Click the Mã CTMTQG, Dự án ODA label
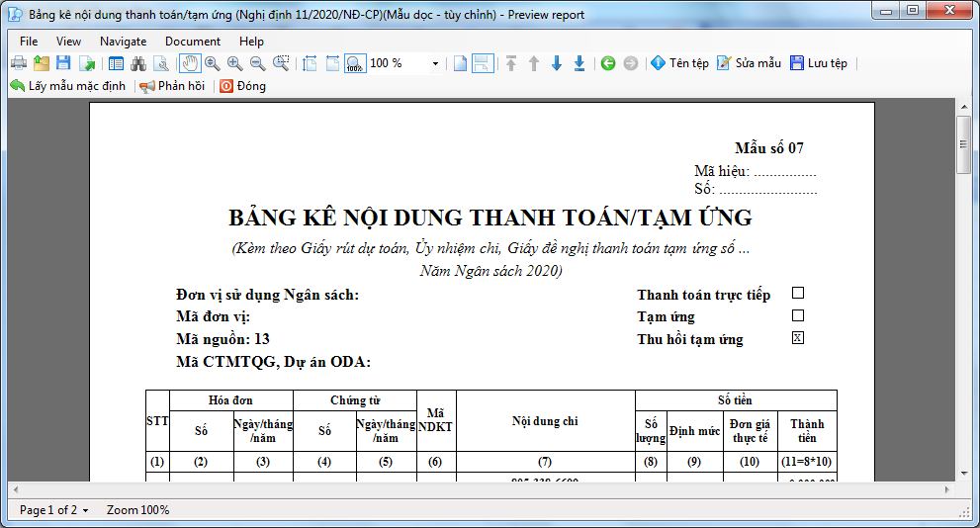980x528 pixels. pyautogui.click(x=273, y=362)
